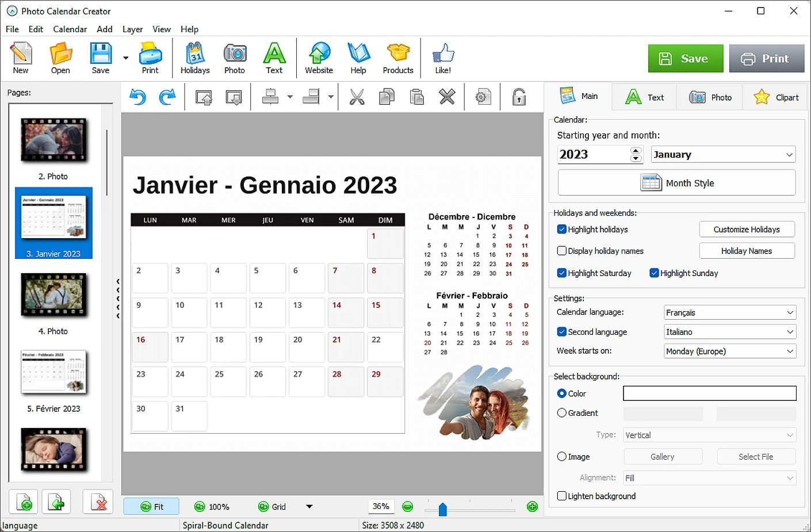Click the padlock lock icon
Image resolution: width=811 pixels, height=532 pixels.
click(x=519, y=97)
